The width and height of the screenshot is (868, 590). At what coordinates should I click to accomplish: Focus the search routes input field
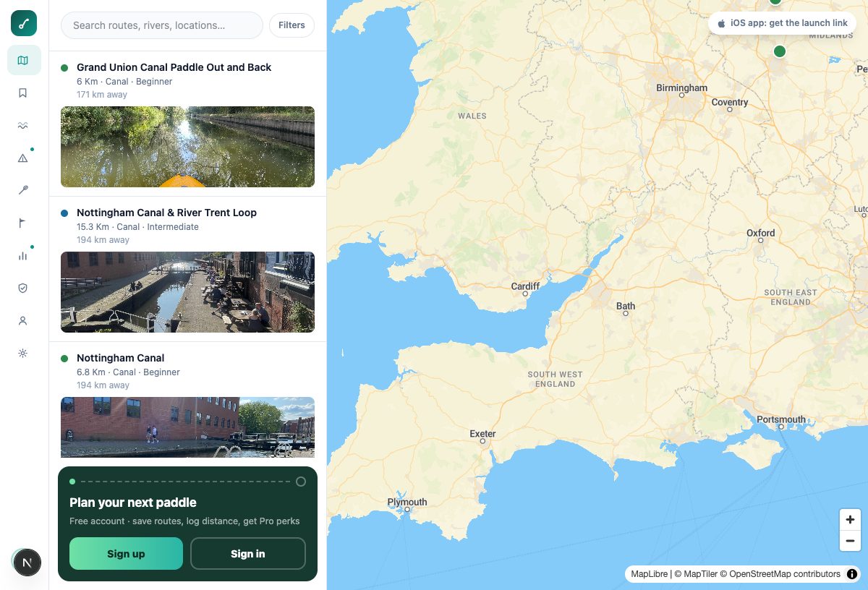pos(162,25)
